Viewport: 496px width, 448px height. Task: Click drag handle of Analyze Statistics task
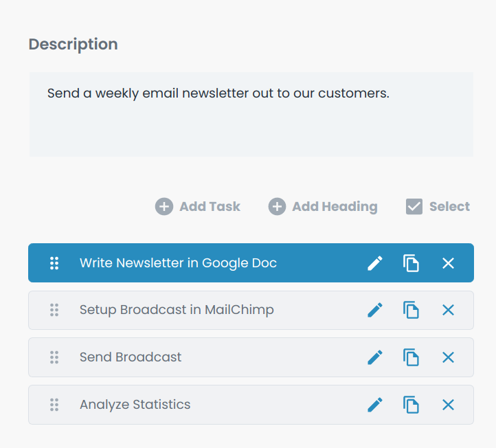tap(54, 405)
